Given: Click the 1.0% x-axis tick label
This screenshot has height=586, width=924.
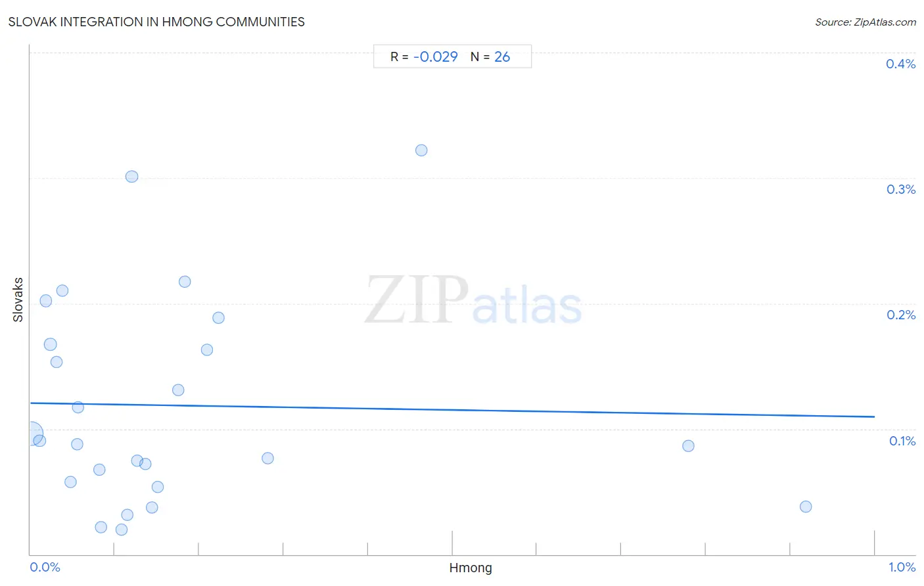Looking at the screenshot, I should pos(902,567).
